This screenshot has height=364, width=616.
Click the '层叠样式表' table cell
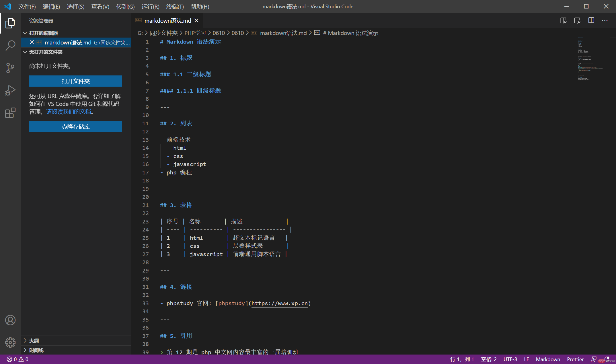coord(248,246)
